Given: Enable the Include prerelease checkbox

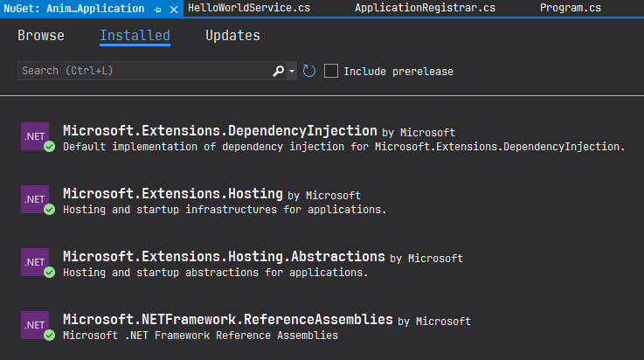Looking at the screenshot, I should pos(331,71).
